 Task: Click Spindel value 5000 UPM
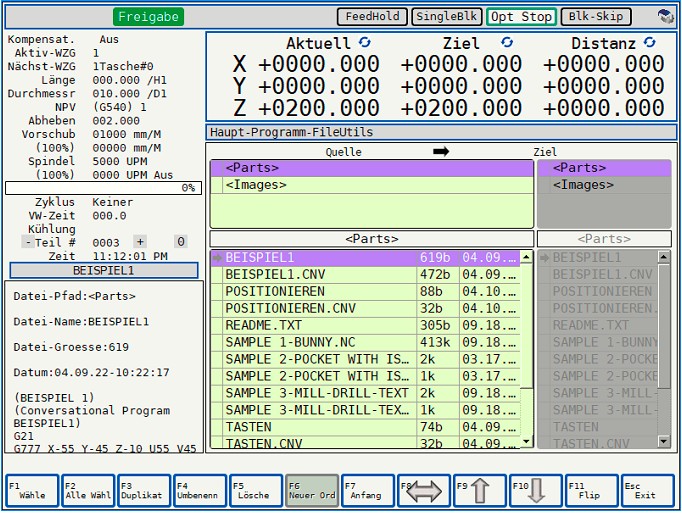pyautogui.click(x=120, y=161)
